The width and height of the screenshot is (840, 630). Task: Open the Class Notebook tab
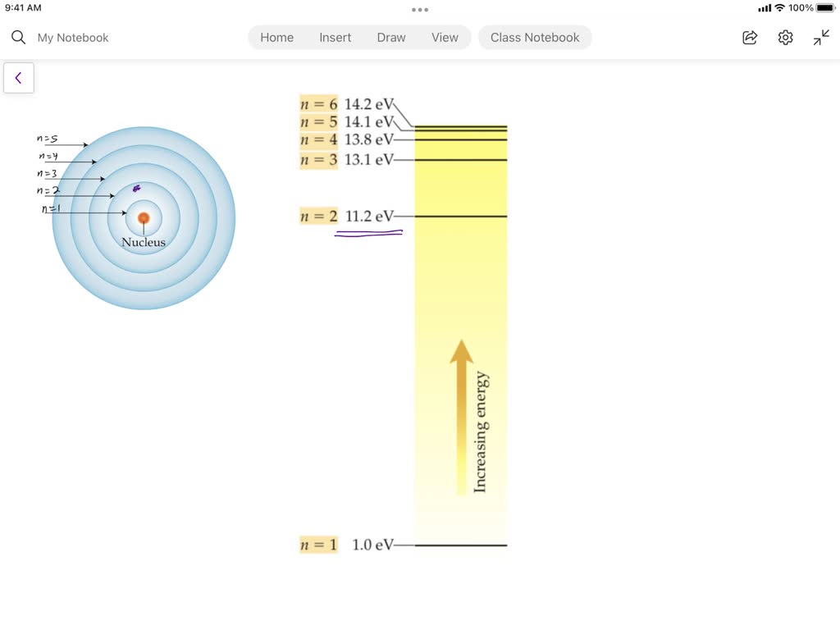[x=535, y=38]
